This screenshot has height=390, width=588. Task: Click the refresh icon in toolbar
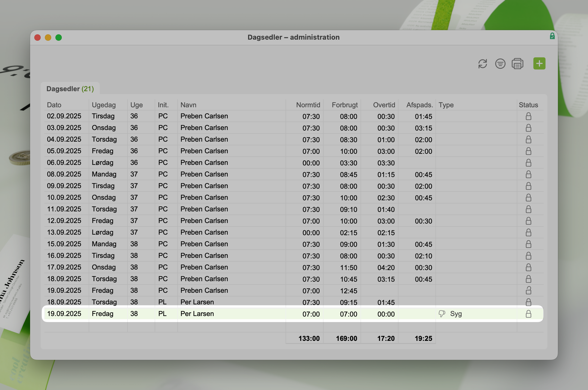point(482,64)
